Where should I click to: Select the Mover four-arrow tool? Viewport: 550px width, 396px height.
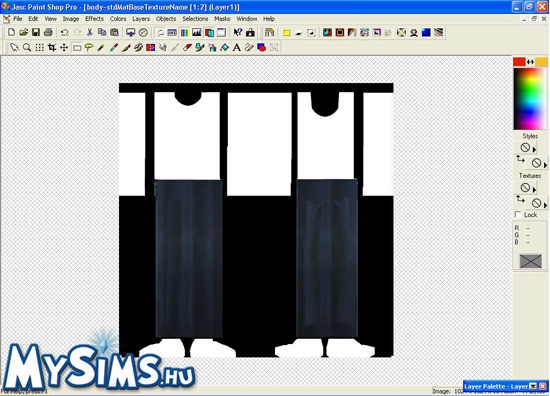tap(64, 47)
